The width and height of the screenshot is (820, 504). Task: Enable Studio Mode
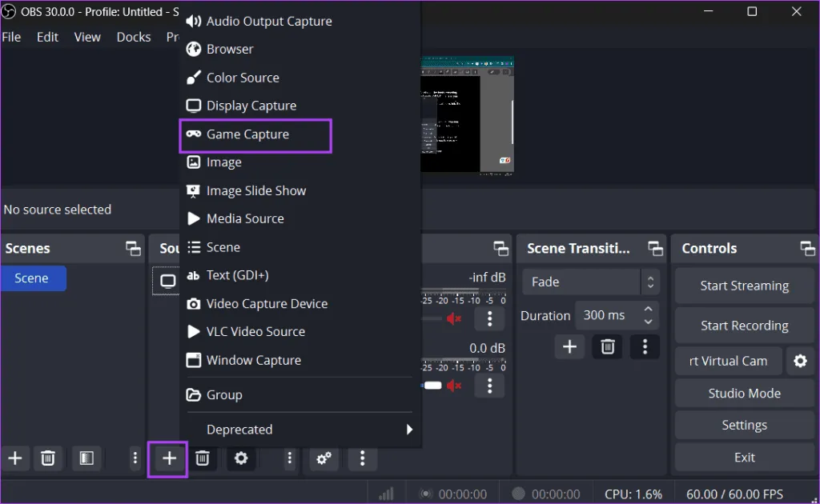click(x=744, y=393)
